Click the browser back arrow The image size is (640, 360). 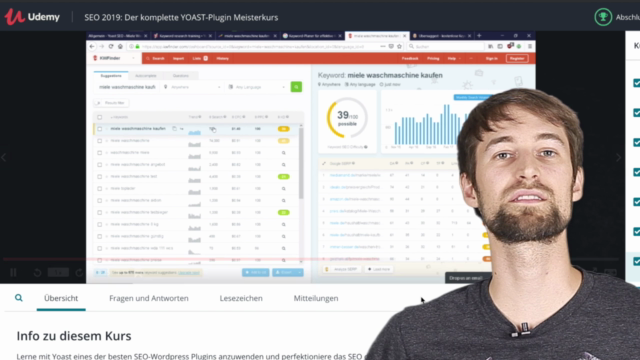[92, 47]
